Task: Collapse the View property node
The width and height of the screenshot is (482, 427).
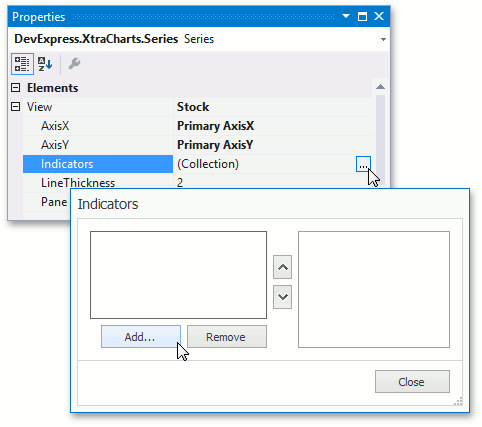Action: click(15, 107)
